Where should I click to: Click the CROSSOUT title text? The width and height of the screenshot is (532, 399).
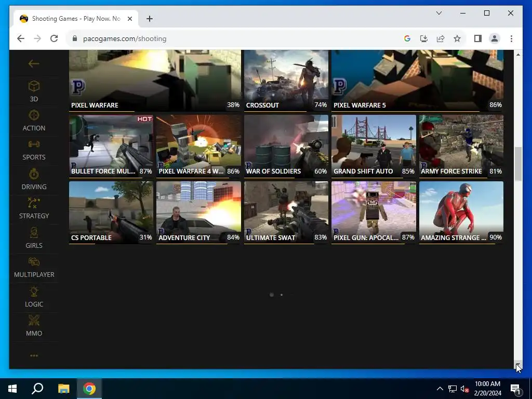pos(262,105)
